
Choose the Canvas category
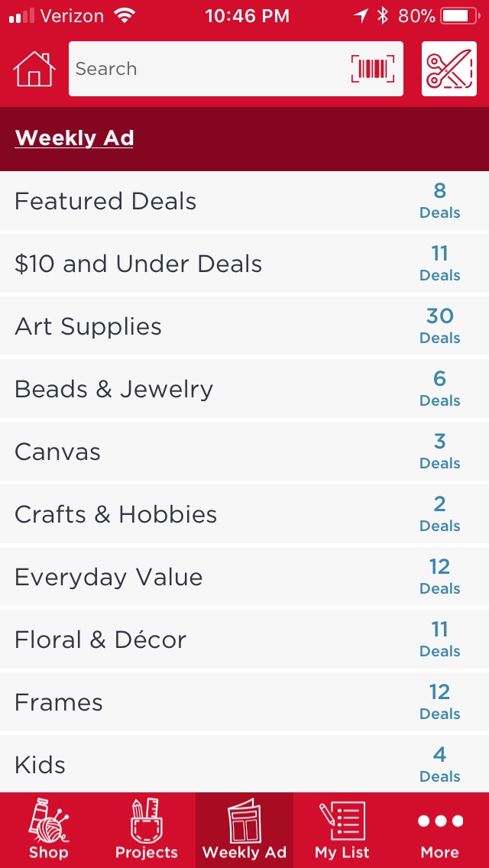(57, 452)
